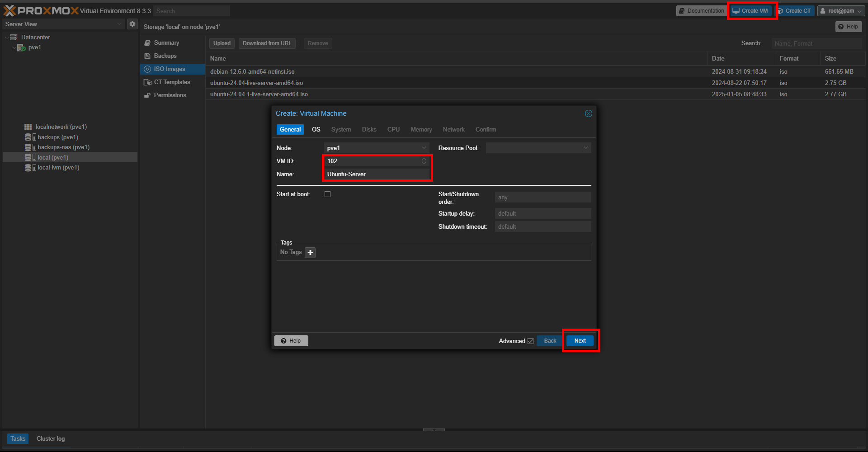The height and width of the screenshot is (452, 868).
Task: Switch to the Disks tab
Action: tap(369, 130)
